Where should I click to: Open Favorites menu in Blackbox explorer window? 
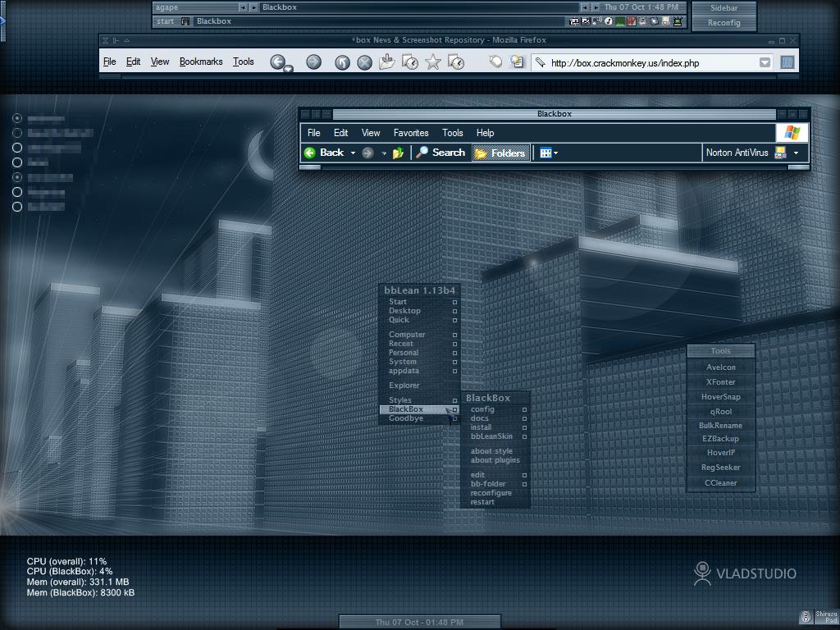tap(411, 133)
